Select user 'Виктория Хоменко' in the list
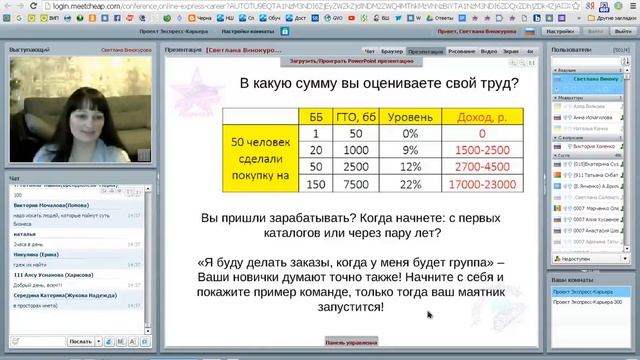Viewport: 640px width, 360px height. point(587,146)
